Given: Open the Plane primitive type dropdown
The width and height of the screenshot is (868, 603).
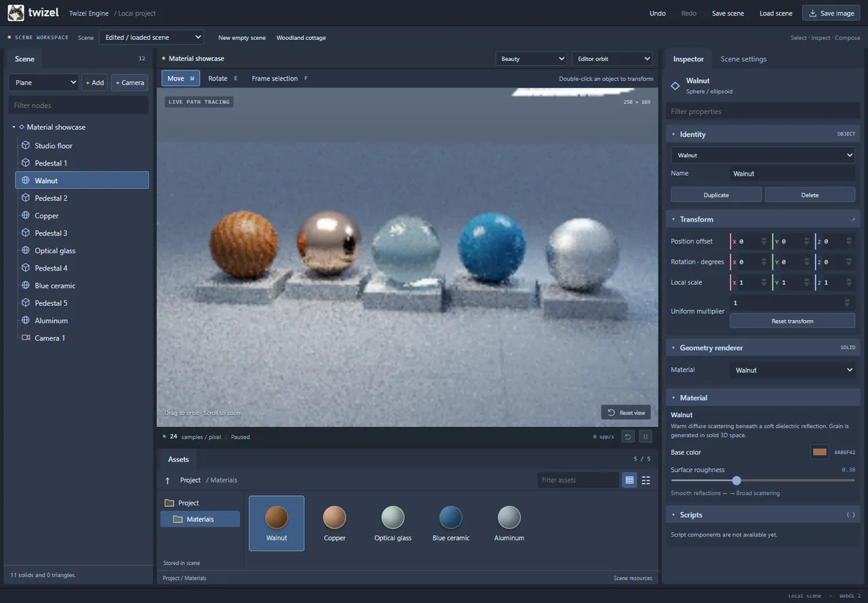Looking at the screenshot, I should click(44, 83).
